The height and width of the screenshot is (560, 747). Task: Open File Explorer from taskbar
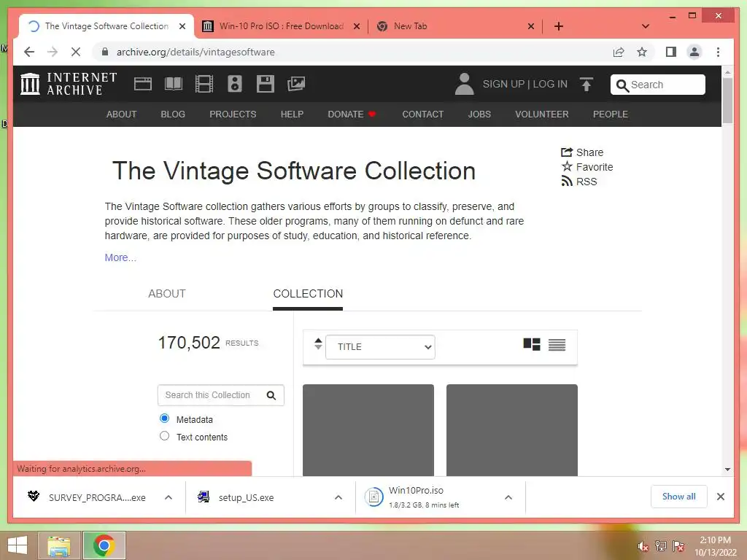click(x=59, y=545)
